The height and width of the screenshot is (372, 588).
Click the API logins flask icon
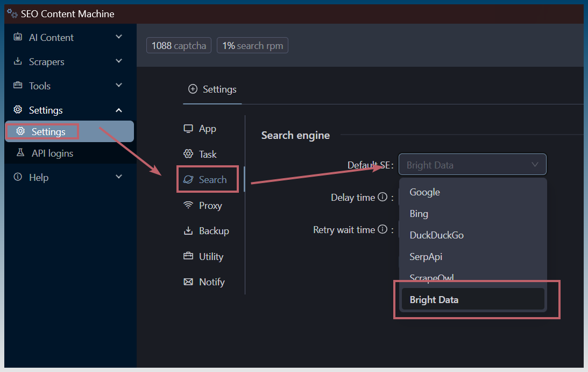click(x=20, y=153)
